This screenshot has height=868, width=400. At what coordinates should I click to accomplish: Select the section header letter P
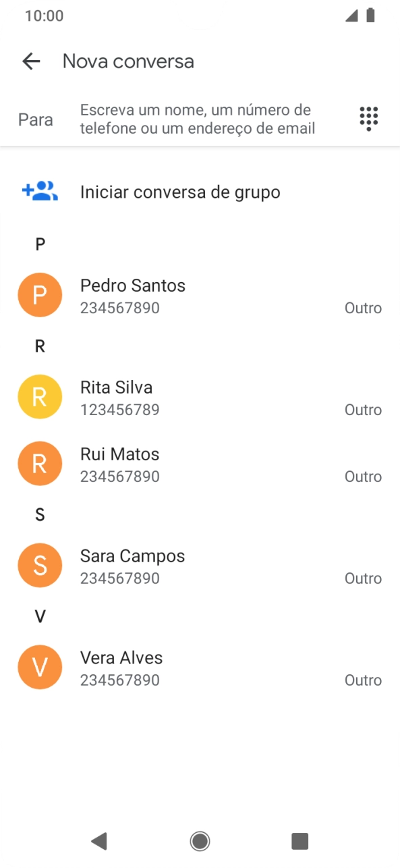(40, 244)
